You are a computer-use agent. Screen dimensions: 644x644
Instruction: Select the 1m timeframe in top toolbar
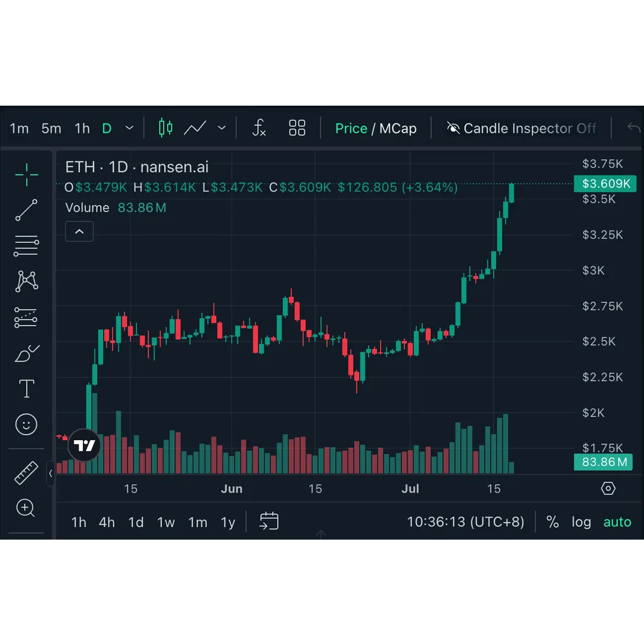click(x=19, y=128)
